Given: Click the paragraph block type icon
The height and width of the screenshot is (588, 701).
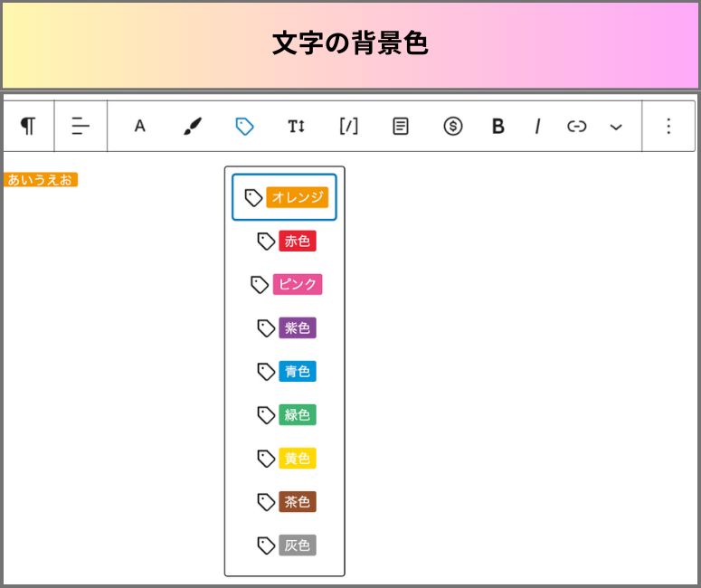Looking at the screenshot, I should 28,126.
